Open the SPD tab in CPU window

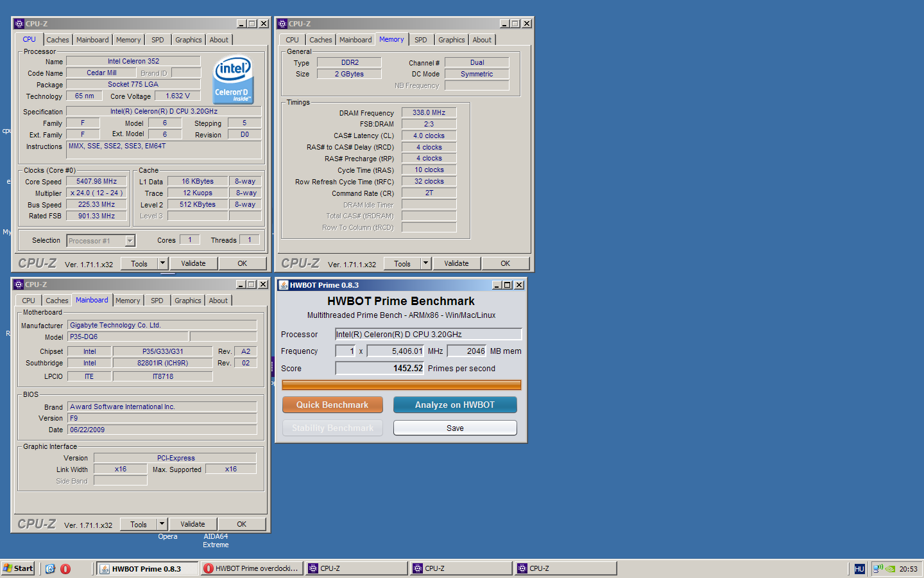[158, 40]
